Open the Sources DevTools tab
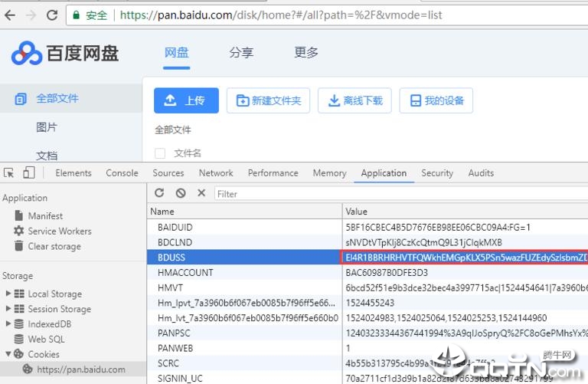588x384 pixels. pos(168,173)
